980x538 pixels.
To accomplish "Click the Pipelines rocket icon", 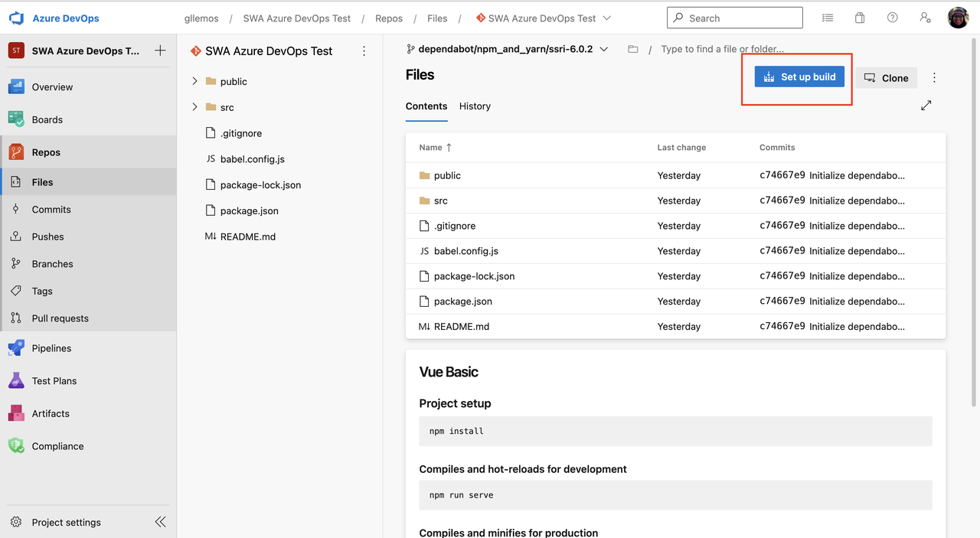I will click(x=16, y=348).
